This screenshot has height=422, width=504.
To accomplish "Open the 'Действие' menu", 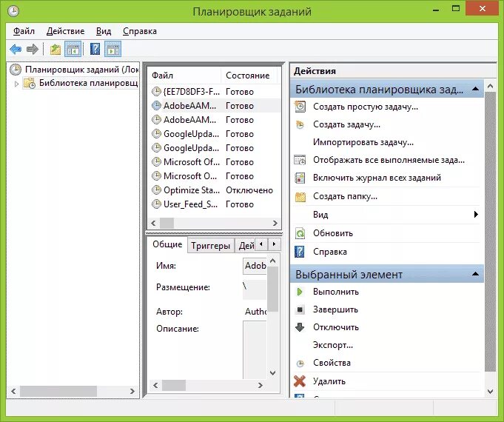I will pyautogui.click(x=65, y=31).
